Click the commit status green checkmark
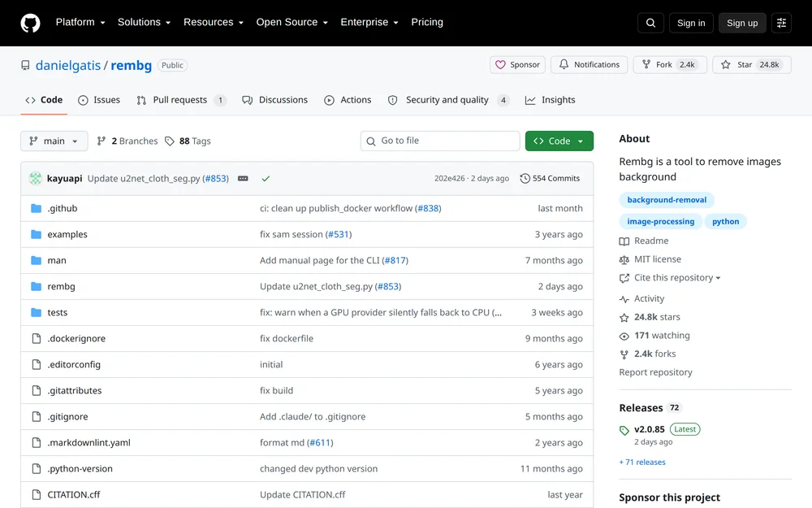 [266, 178]
